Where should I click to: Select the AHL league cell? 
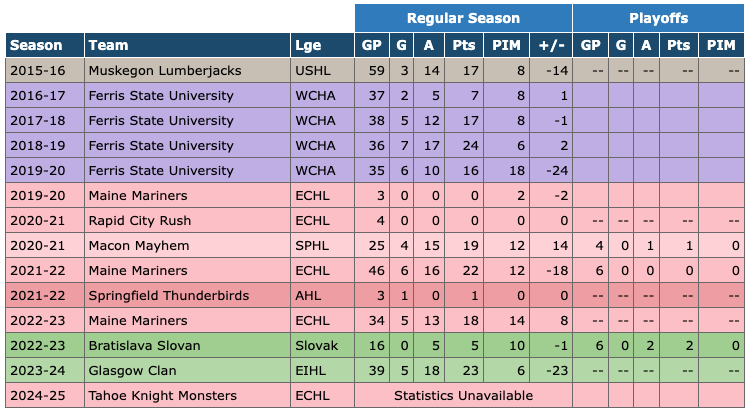(x=307, y=296)
